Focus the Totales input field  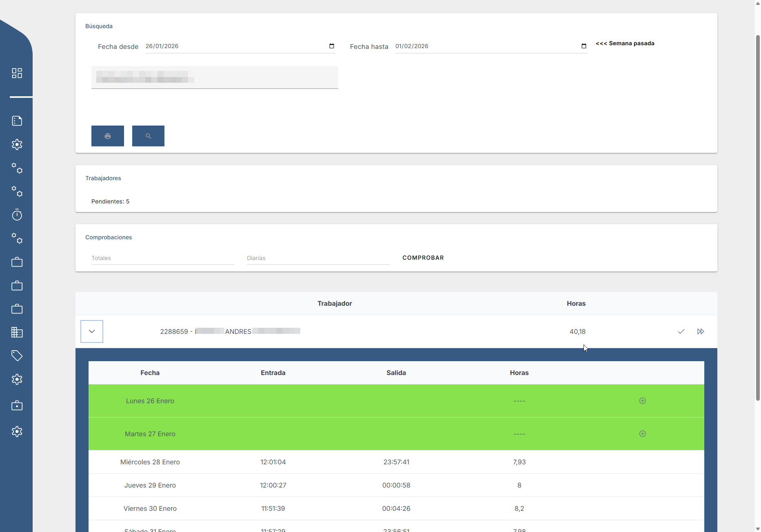tap(163, 258)
